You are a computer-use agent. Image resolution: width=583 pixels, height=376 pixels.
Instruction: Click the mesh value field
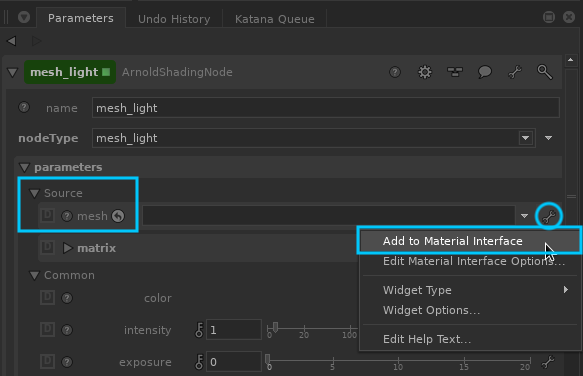click(329, 216)
